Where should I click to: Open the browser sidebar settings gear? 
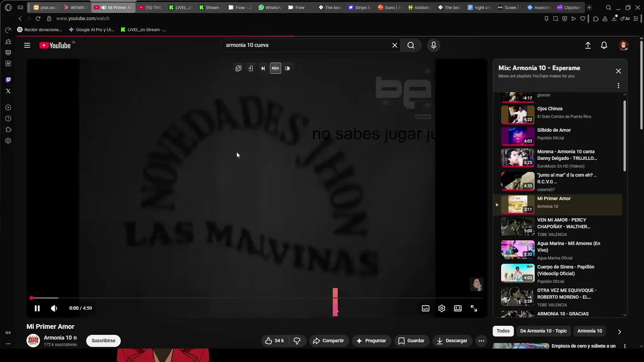point(8,141)
